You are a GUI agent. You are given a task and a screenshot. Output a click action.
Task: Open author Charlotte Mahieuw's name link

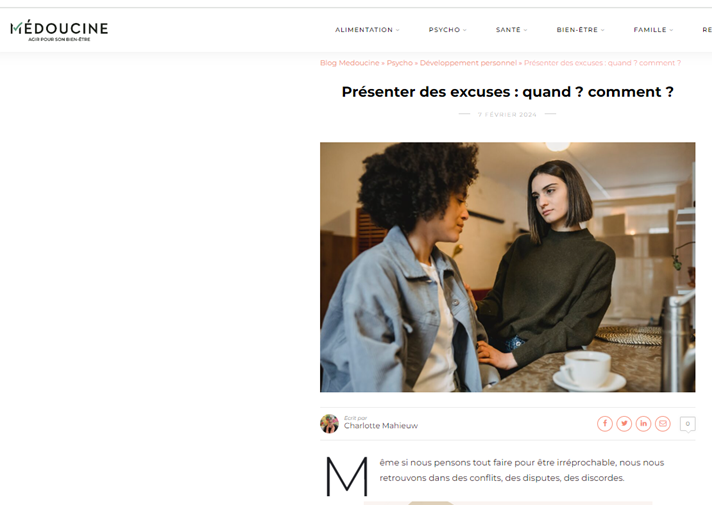coord(381,426)
